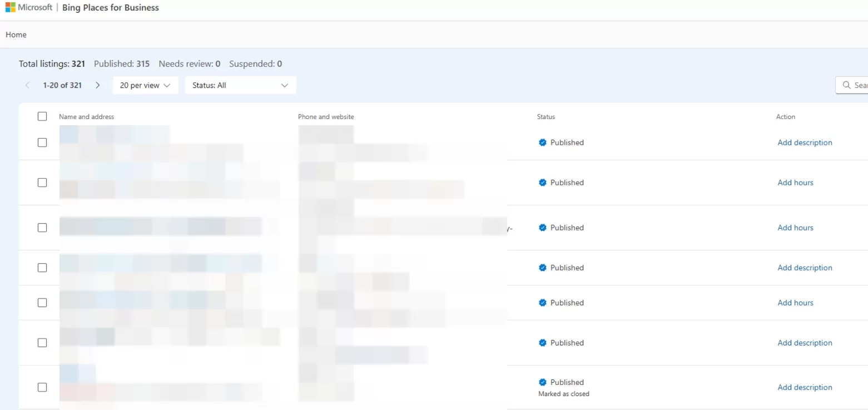Click the 'Name and address' column header
Screen dimensions: 868x410
pos(86,117)
